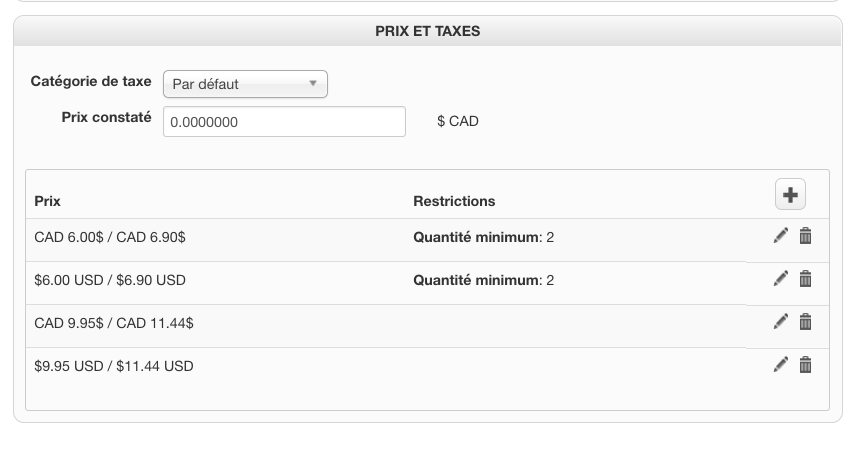The width and height of the screenshot is (849, 455).
Task: Edit the $9.95 USD price row
Action: (781, 365)
